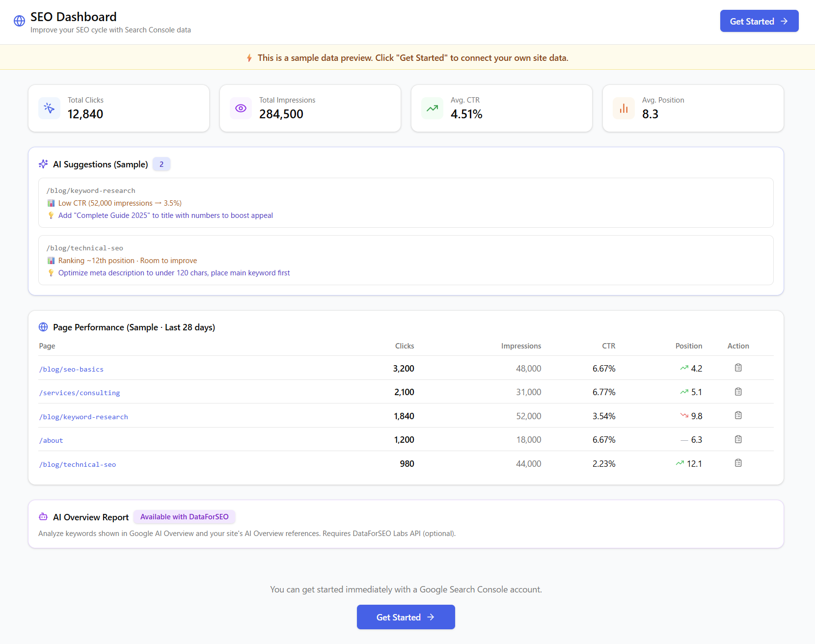Screen dimensions: 815x644
Task: Click upward trend icon next to 5.1
Action: click(684, 392)
